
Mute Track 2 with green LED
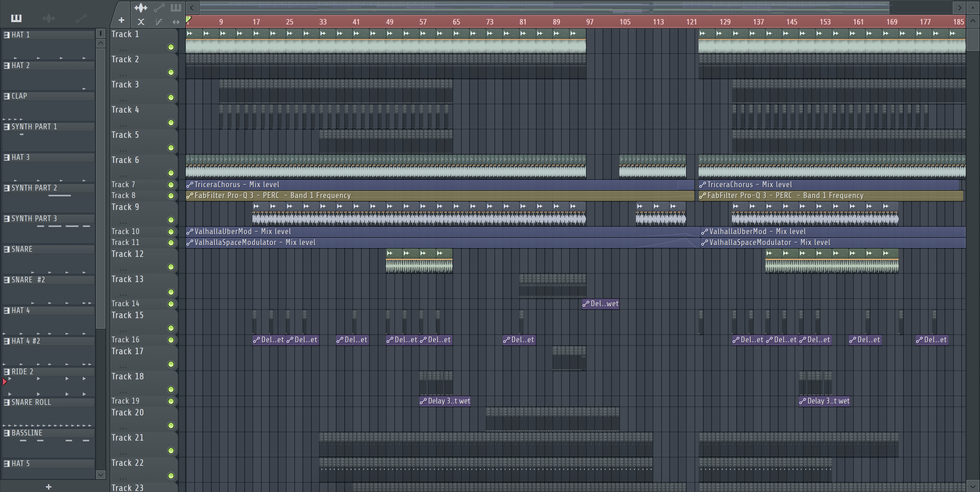pyautogui.click(x=171, y=72)
